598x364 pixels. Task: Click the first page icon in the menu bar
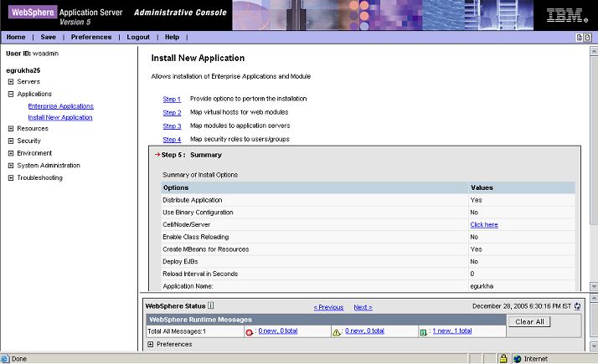click(579, 38)
